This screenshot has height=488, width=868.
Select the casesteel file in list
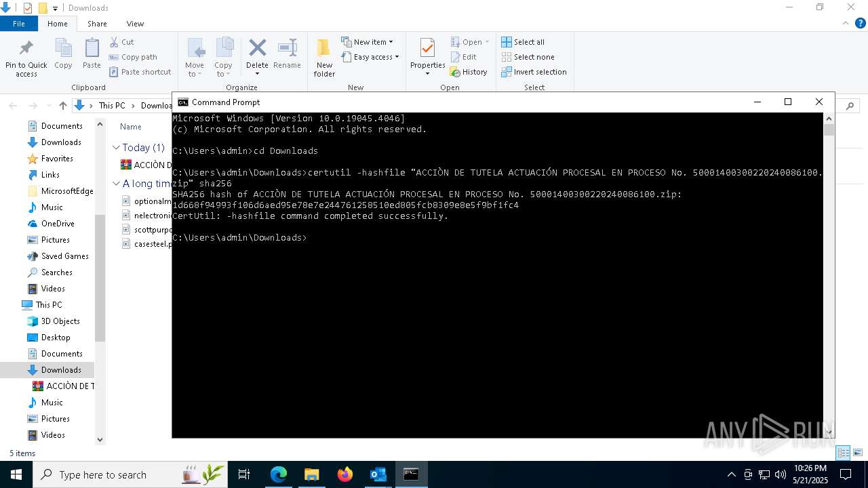pyautogui.click(x=146, y=243)
